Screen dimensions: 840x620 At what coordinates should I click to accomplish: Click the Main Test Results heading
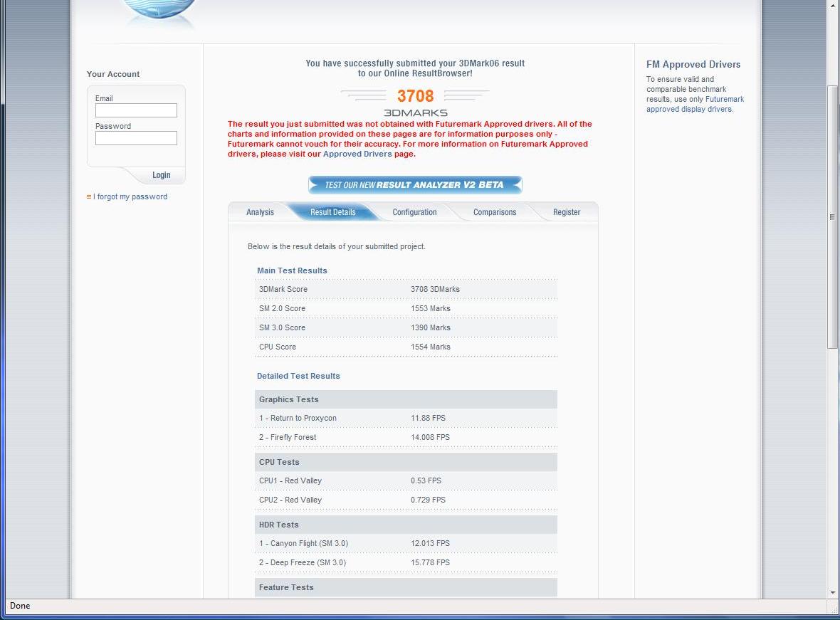point(292,270)
